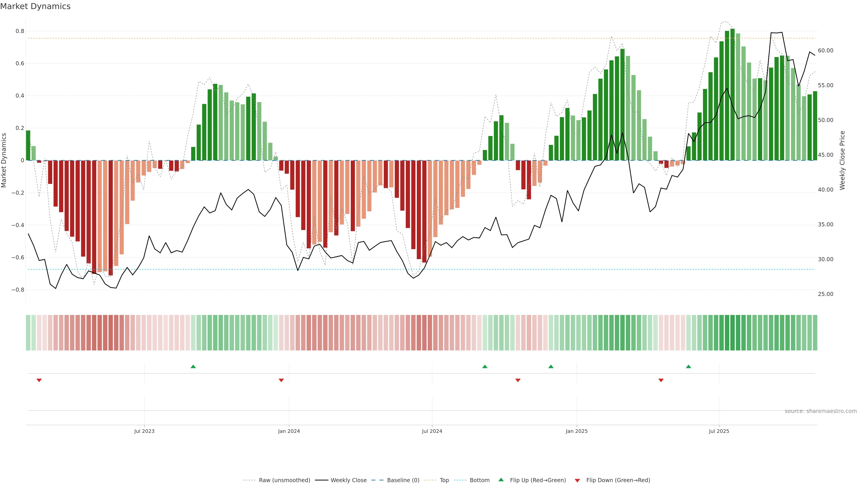
Task: Toggle the Weekly Close legend entry
Action: pos(348,480)
